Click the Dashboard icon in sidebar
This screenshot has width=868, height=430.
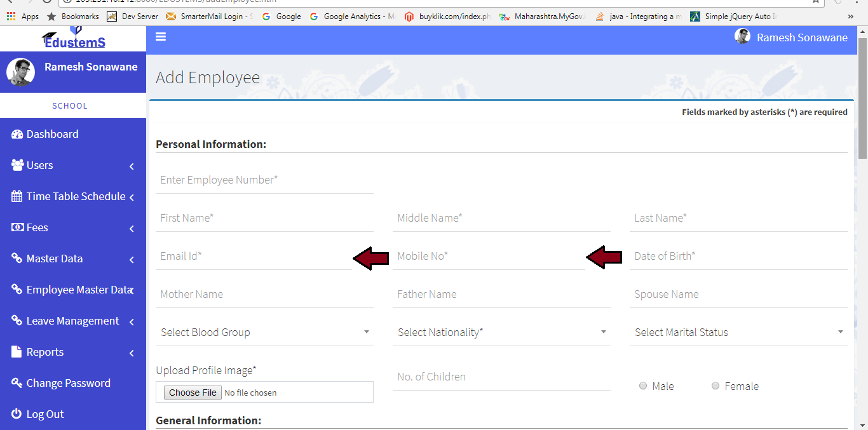tap(17, 134)
